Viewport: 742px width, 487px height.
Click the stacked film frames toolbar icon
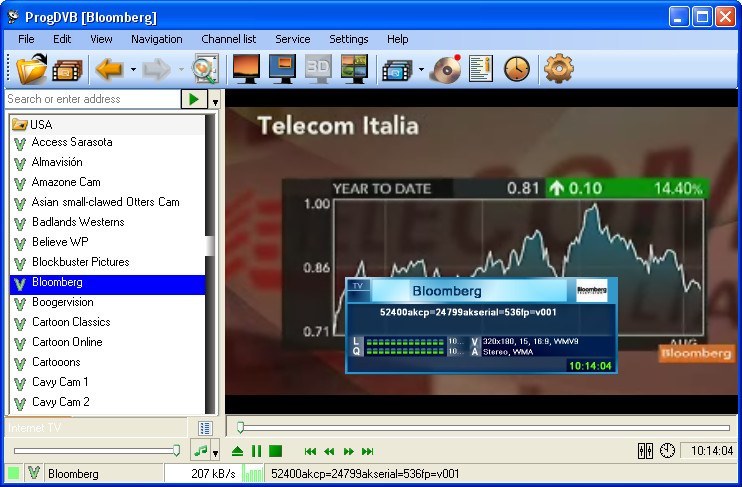tap(397, 70)
